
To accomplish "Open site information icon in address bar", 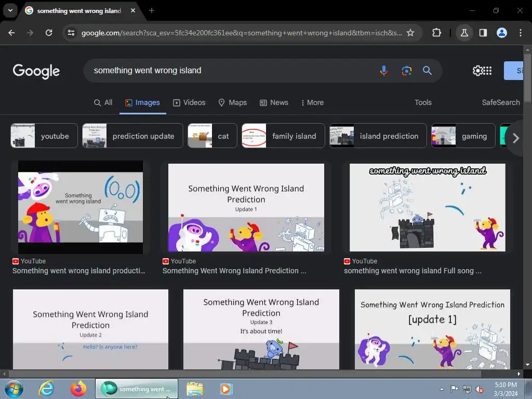I will (71, 33).
